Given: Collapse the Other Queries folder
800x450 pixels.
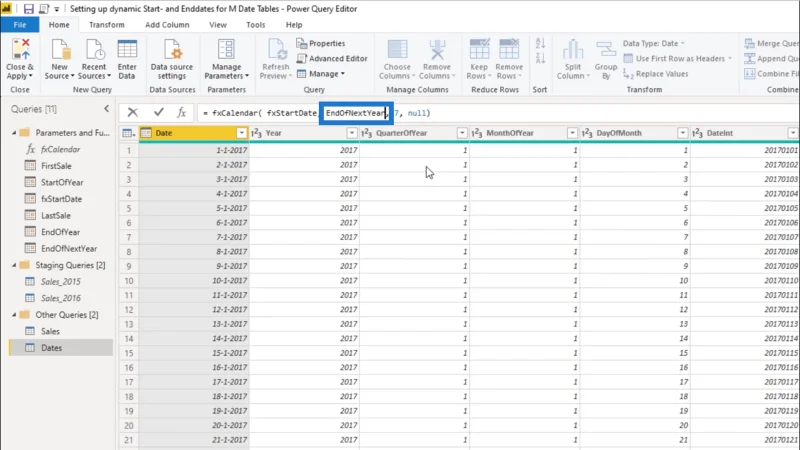Looking at the screenshot, I should [14, 315].
